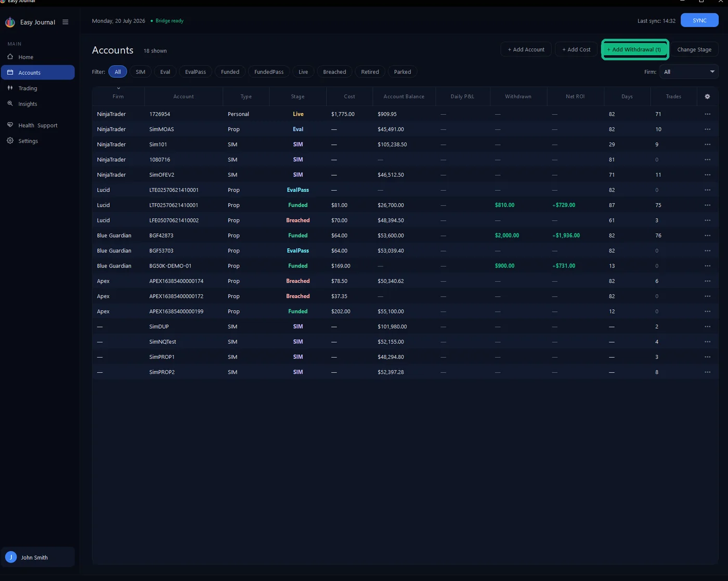728x581 pixels.
Task: Click Change Stage button
Action: tap(694, 49)
